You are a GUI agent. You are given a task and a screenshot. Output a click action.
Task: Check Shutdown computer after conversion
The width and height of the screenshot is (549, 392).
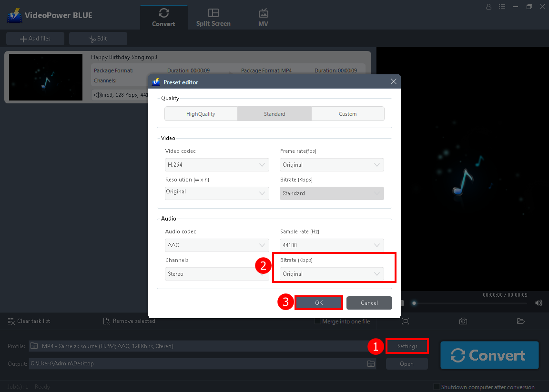coord(436,387)
